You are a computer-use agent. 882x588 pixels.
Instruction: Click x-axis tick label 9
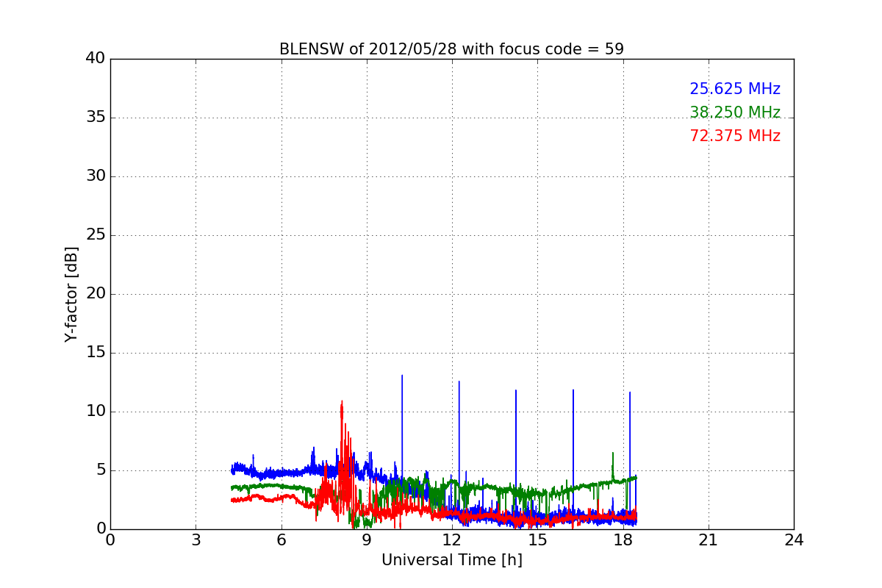(x=367, y=540)
